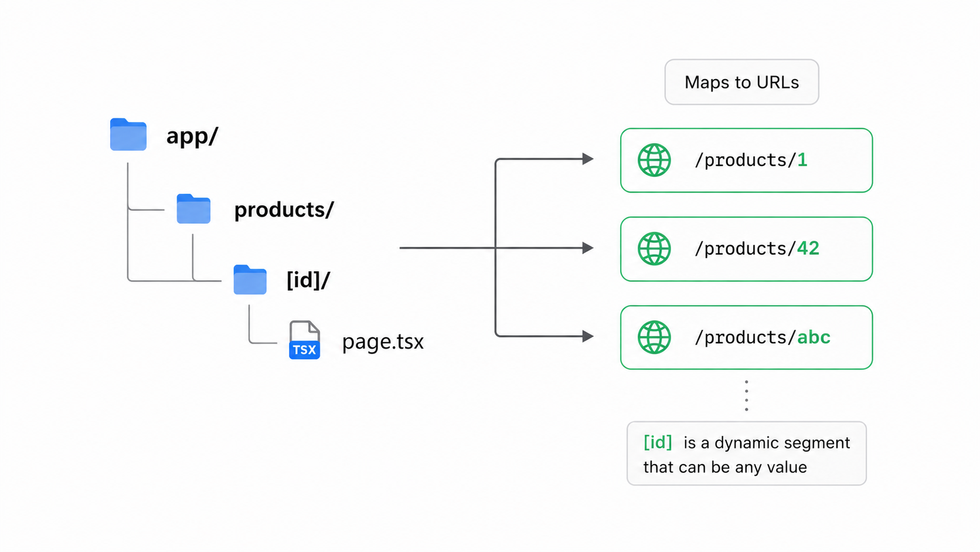
Task: Click the Maps to URLs button
Action: [741, 82]
